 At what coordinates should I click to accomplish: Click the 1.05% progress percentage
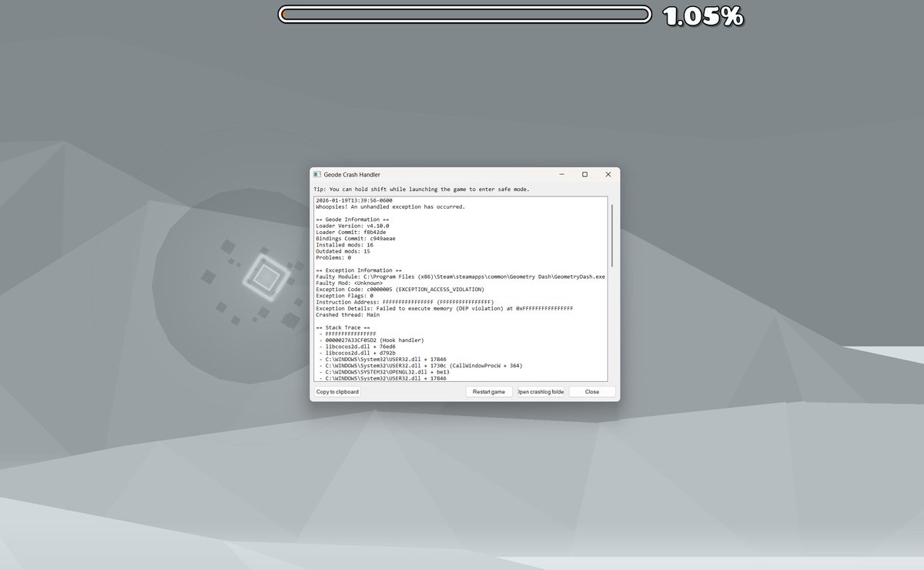703,16
